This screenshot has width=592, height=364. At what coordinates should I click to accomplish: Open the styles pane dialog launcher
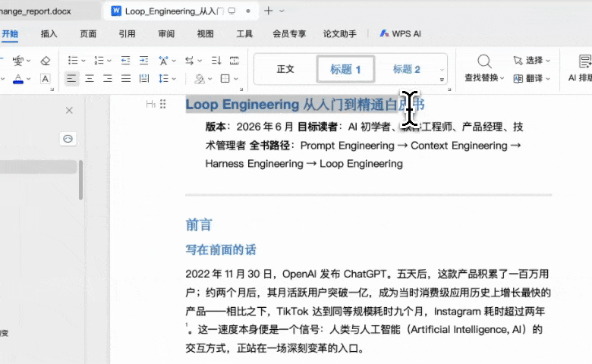(x=449, y=89)
